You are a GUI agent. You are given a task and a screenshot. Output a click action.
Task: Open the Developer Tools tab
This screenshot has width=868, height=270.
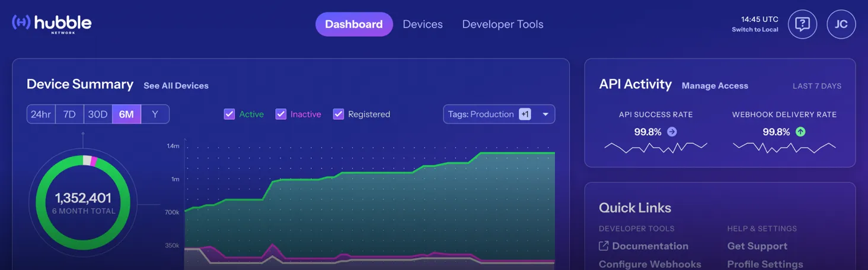tap(503, 24)
